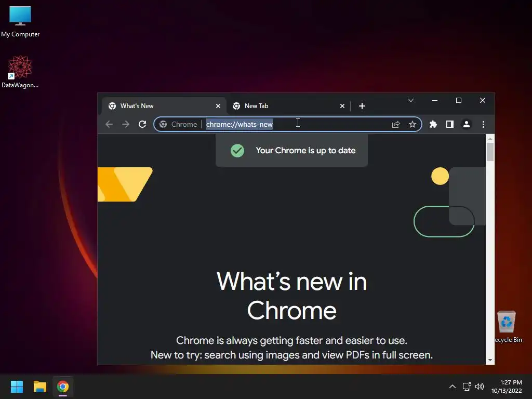Image resolution: width=532 pixels, height=399 pixels.
Task: Open File Explorer from the taskbar
Action: tap(40, 387)
